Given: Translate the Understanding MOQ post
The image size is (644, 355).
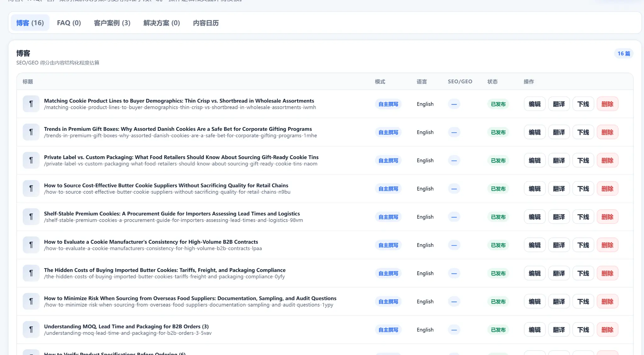Looking at the screenshot, I should coord(559,330).
